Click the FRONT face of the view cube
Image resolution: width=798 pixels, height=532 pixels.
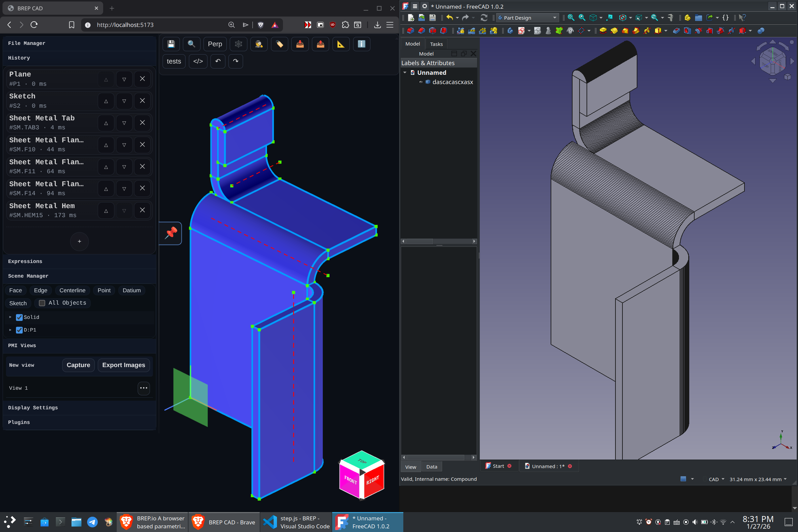coord(350,480)
